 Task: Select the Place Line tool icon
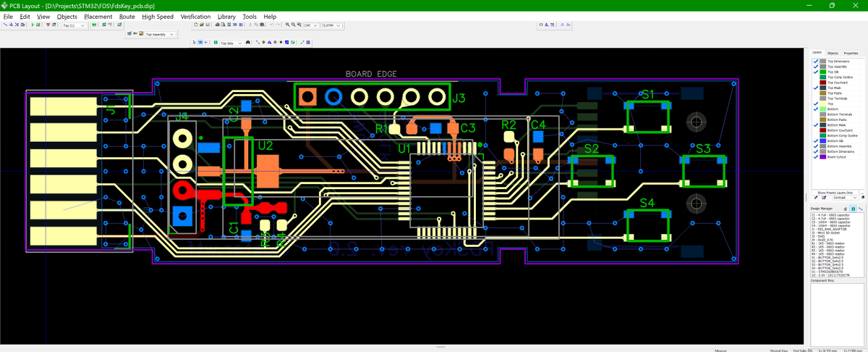coord(258,43)
